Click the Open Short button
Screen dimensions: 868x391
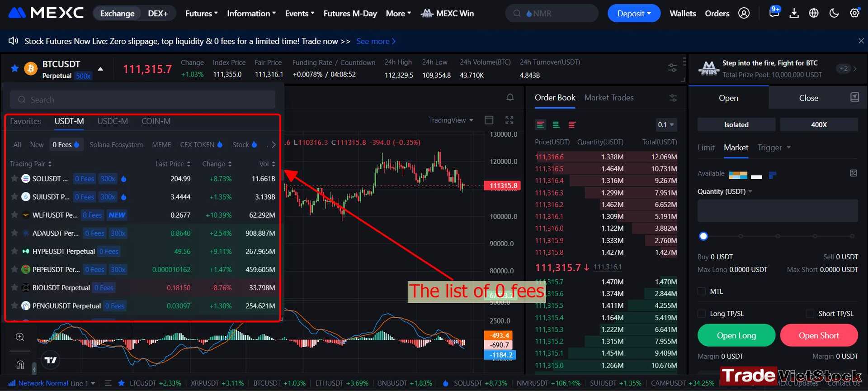pos(819,335)
